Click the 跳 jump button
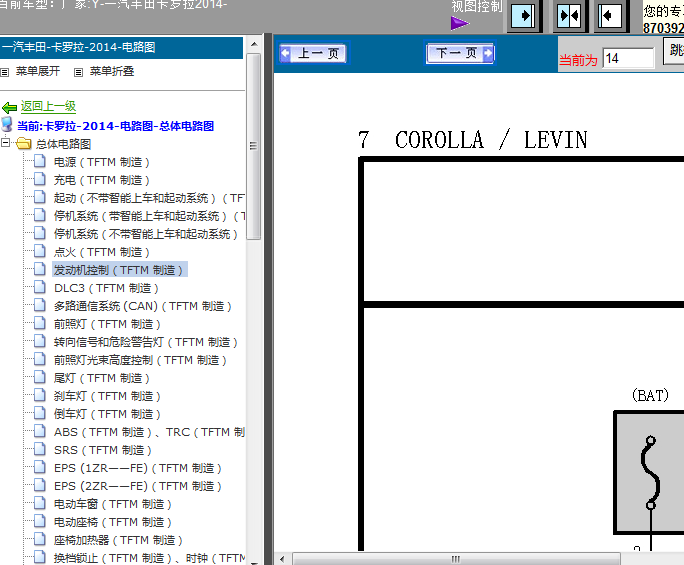Viewport: 684px width, 565px height. (x=674, y=50)
